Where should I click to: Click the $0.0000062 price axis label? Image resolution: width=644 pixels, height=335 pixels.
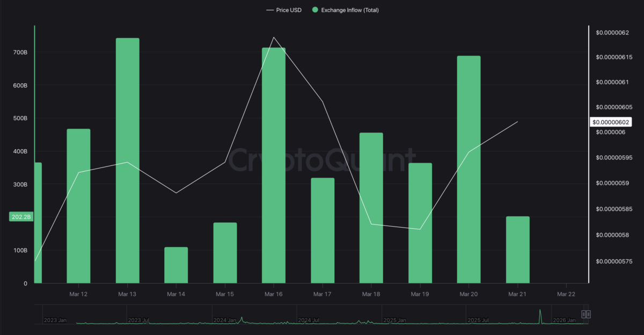pos(612,33)
